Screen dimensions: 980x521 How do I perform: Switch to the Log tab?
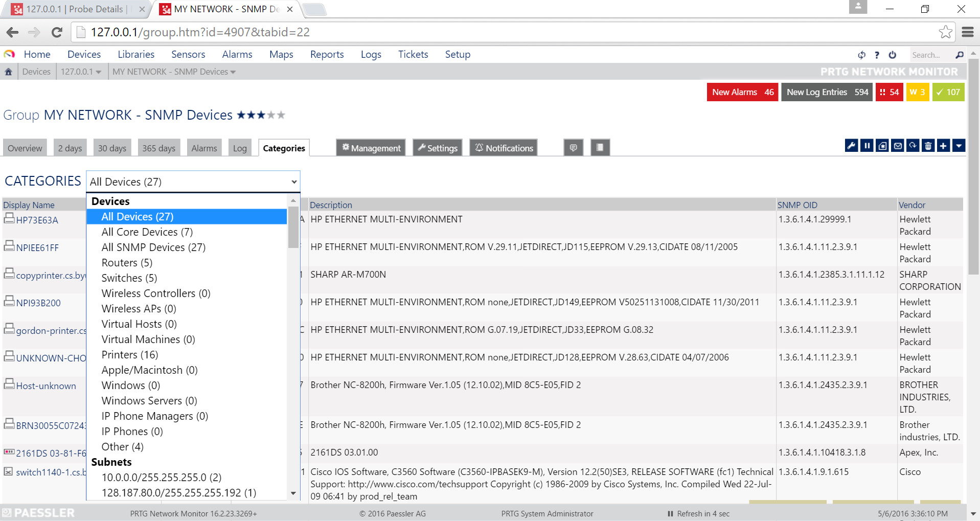pyautogui.click(x=240, y=148)
